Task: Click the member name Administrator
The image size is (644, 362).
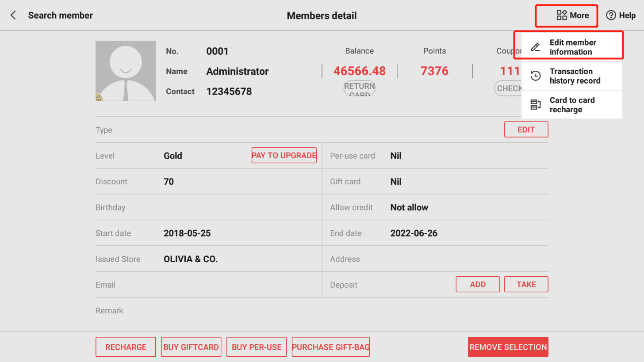Action: coord(238,71)
